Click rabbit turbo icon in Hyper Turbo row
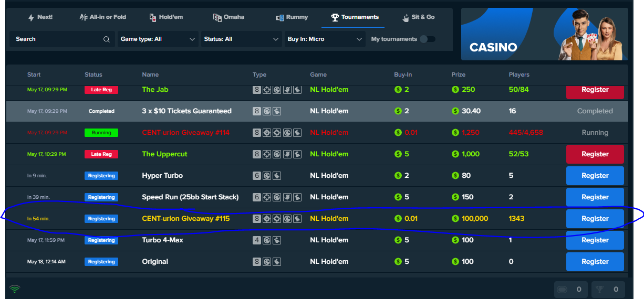This screenshot has height=299, width=644. point(277,176)
